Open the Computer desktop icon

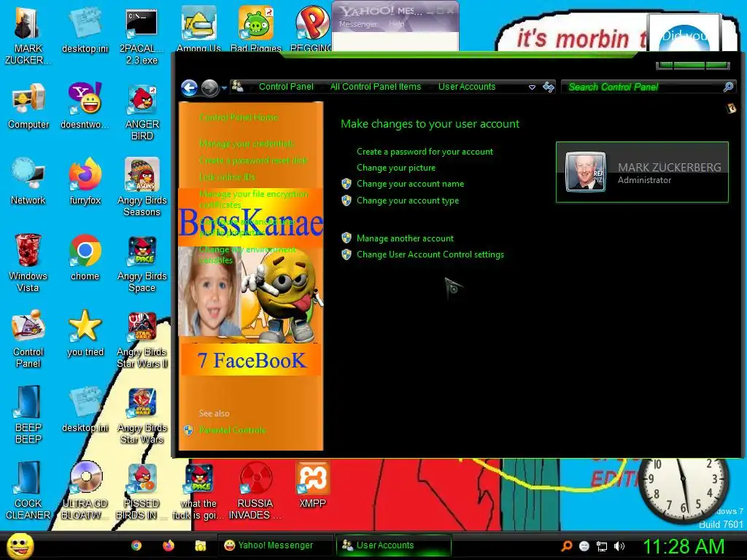(28, 106)
